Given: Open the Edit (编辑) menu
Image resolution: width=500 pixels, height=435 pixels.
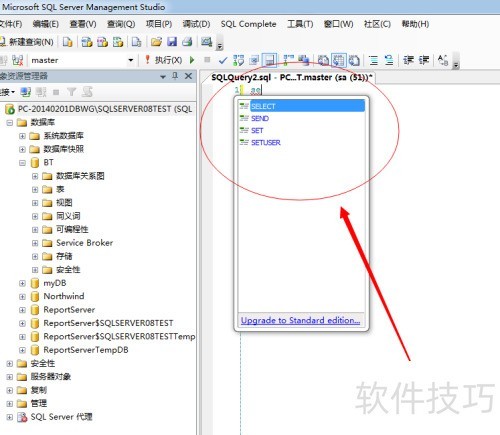Looking at the screenshot, I should point(46,24).
